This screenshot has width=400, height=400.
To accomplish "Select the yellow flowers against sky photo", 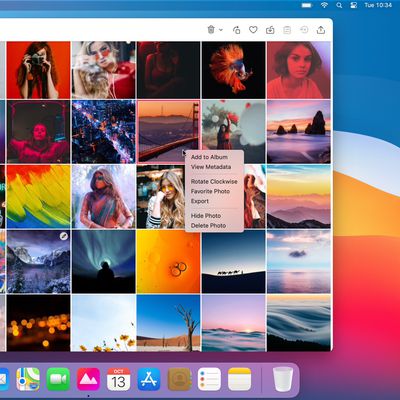I will (x=104, y=323).
